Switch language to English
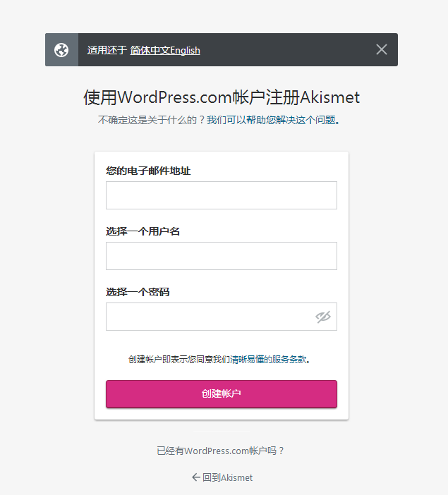Image resolution: width=448 pixels, height=495 pixels. pyautogui.click(x=185, y=50)
